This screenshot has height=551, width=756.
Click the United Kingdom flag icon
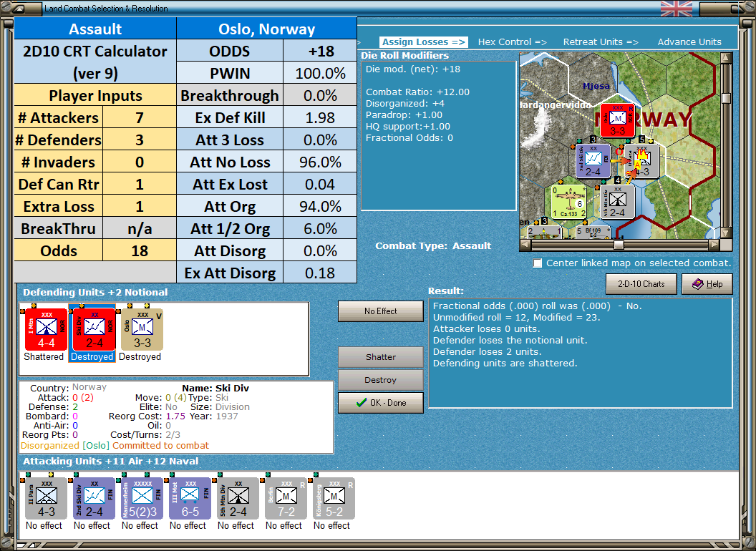(676, 8)
